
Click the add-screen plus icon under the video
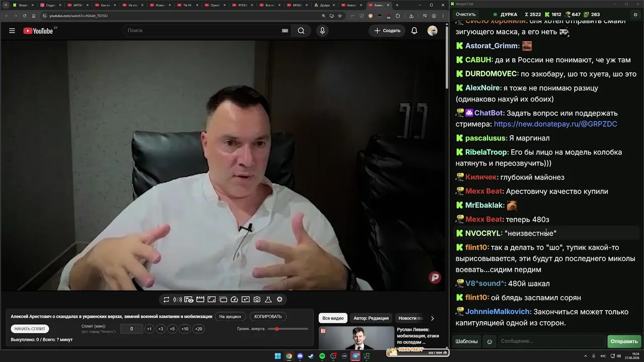(x=246, y=300)
